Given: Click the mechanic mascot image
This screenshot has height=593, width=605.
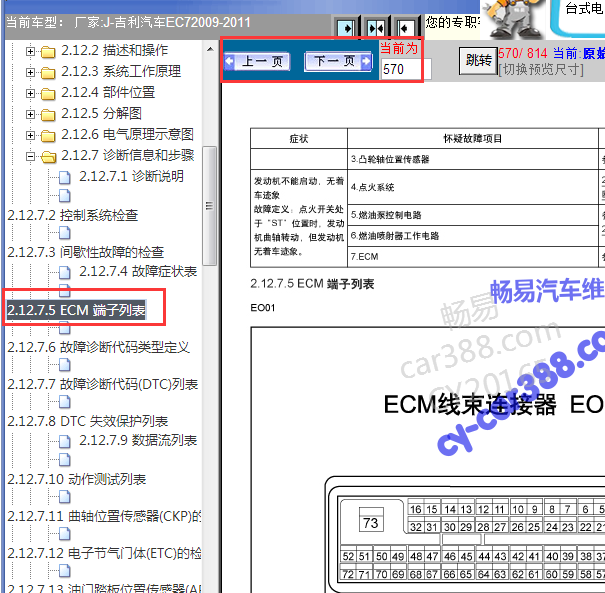Looking at the screenshot, I should tap(513, 19).
